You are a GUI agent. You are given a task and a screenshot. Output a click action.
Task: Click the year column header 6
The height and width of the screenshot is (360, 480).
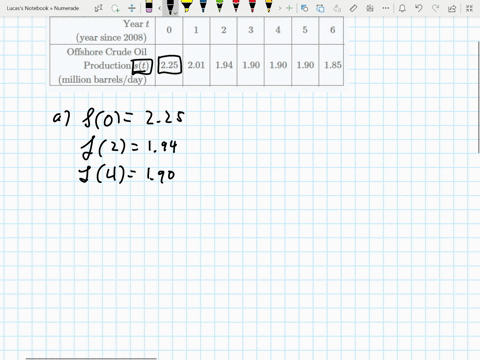pyautogui.click(x=332, y=30)
